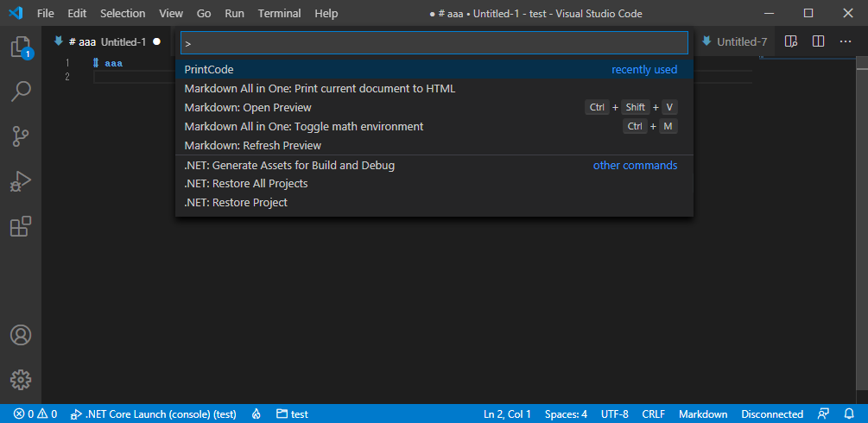
Task: Open the feedback icon in status bar
Action: coord(824,414)
